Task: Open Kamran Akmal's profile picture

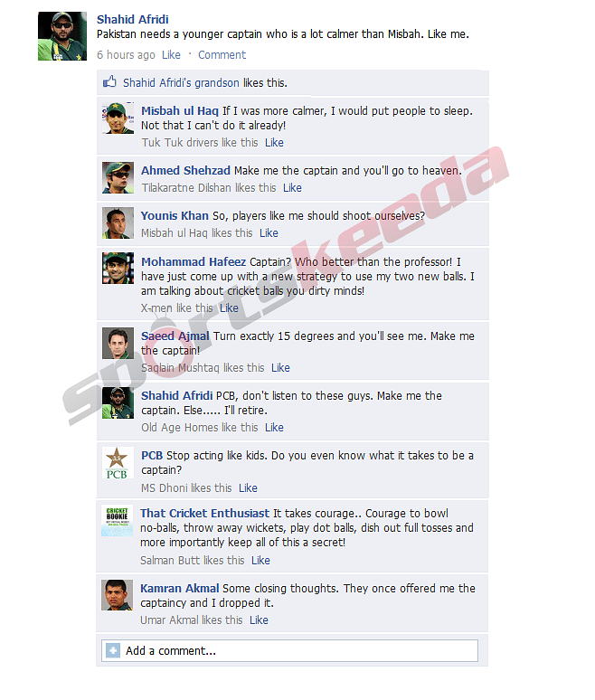Action: coord(117,595)
